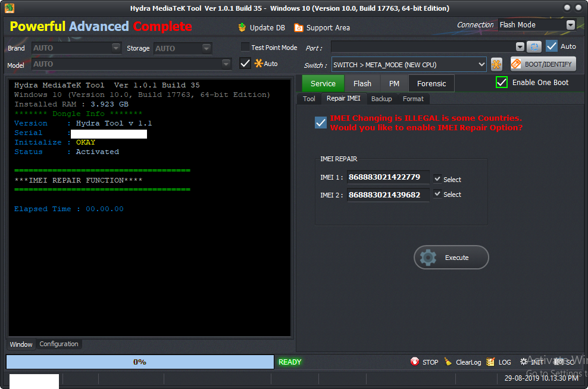Open the PM tab
The image size is (588, 389).
[x=394, y=84]
